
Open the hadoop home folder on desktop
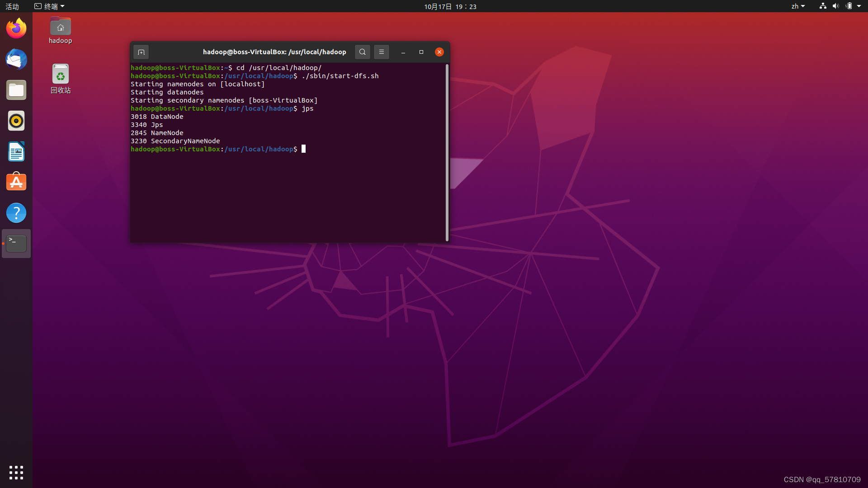pos(61,30)
